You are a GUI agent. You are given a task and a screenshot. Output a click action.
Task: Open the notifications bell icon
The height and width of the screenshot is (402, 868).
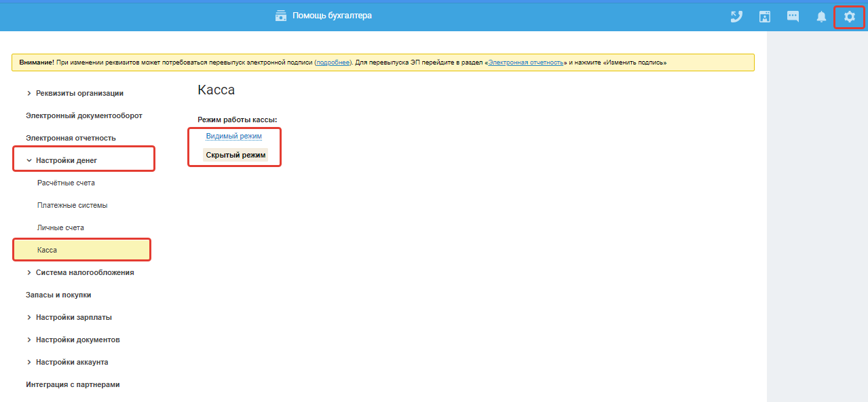pos(821,16)
